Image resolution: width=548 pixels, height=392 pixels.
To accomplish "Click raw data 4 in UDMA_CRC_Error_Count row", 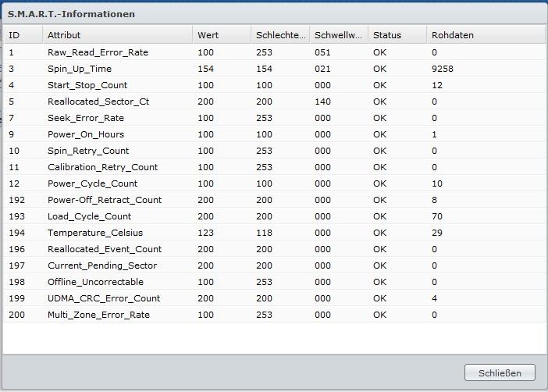I will [x=434, y=298].
